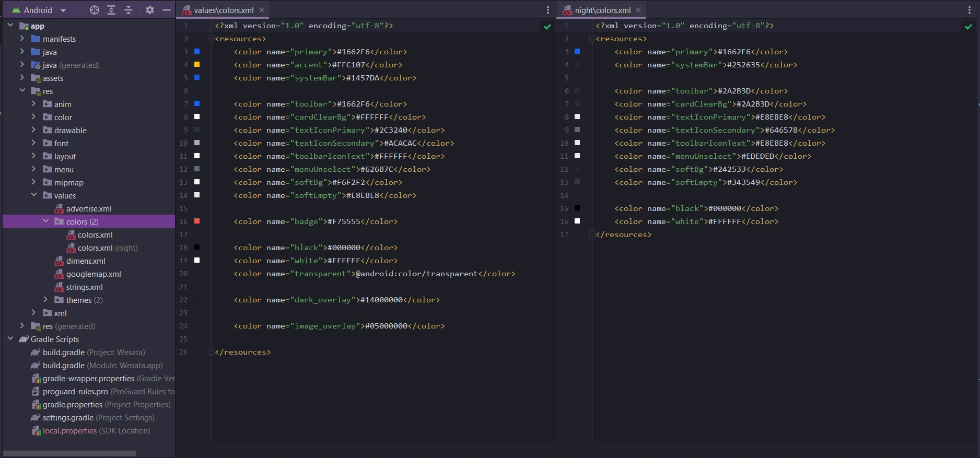Click the left editor's green inspection checkmark
980x458 pixels.
point(547,27)
